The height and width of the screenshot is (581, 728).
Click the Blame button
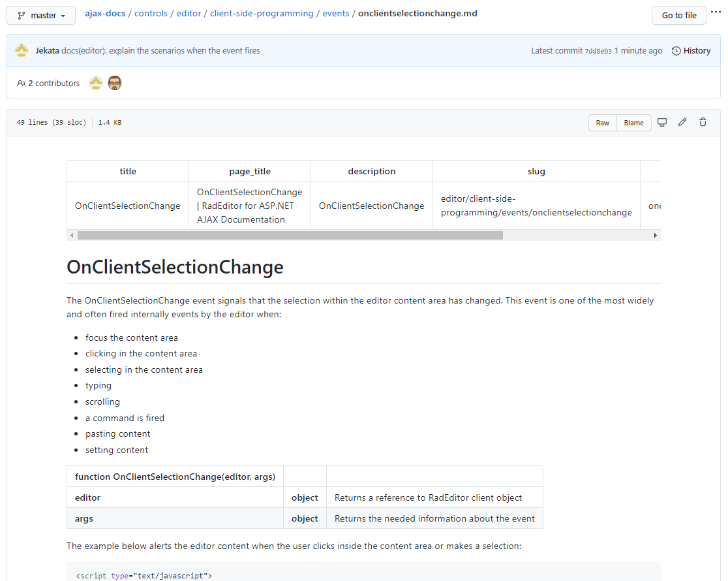(633, 123)
